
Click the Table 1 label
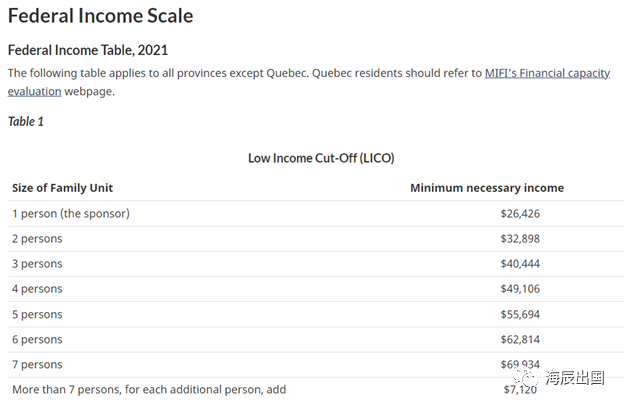pyautogui.click(x=25, y=121)
